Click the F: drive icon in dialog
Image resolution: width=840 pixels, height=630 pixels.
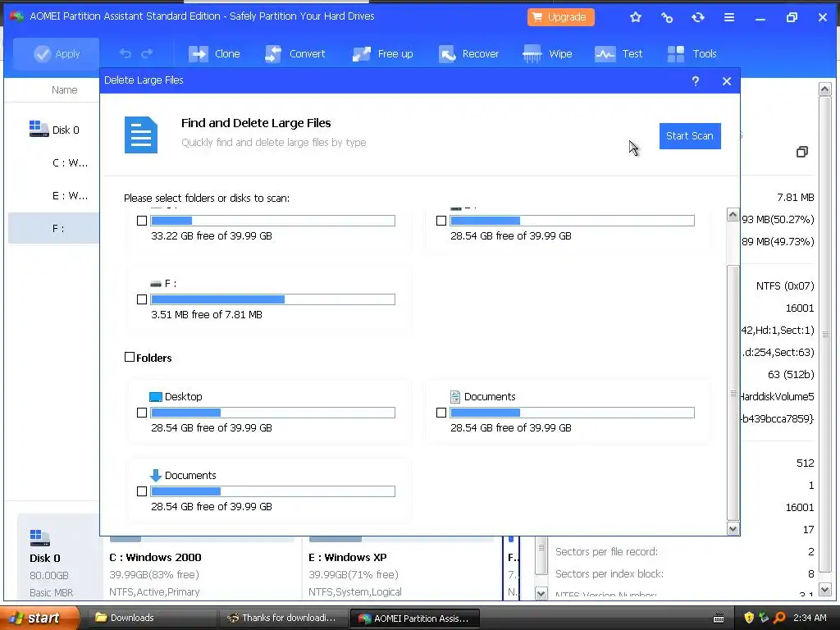(x=156, y=284)
